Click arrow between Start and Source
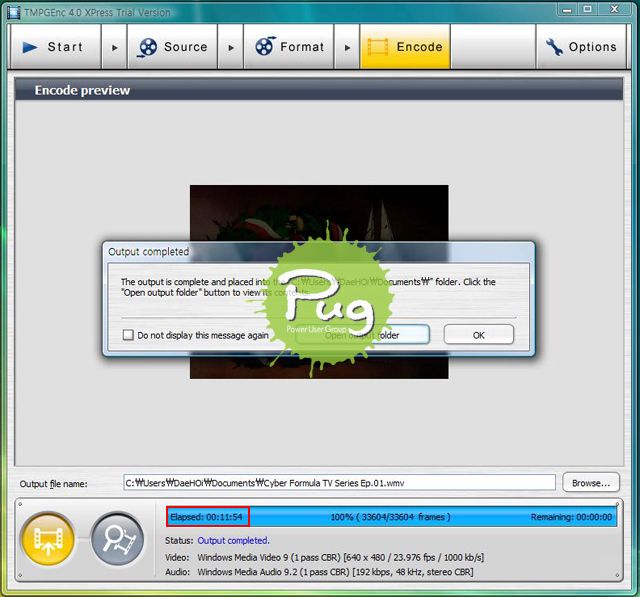Screen dimensions: 640x597 click(x=114, y=47)
